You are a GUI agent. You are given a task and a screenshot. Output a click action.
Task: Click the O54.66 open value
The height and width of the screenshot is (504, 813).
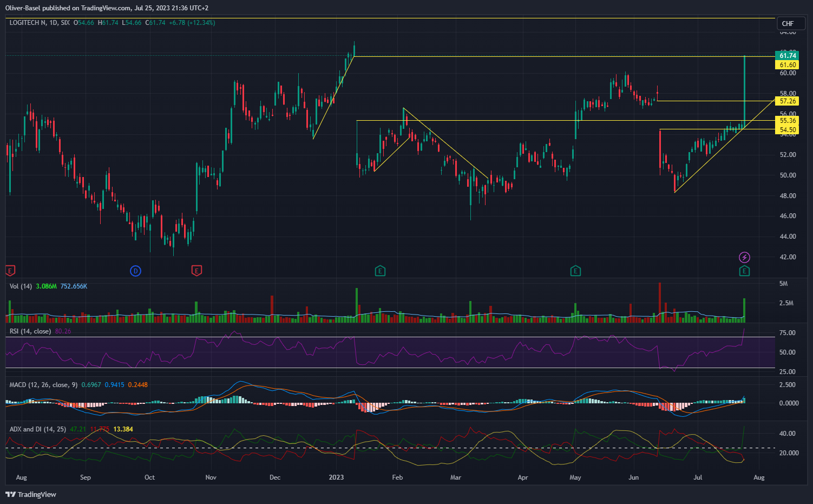pos(84,23)
